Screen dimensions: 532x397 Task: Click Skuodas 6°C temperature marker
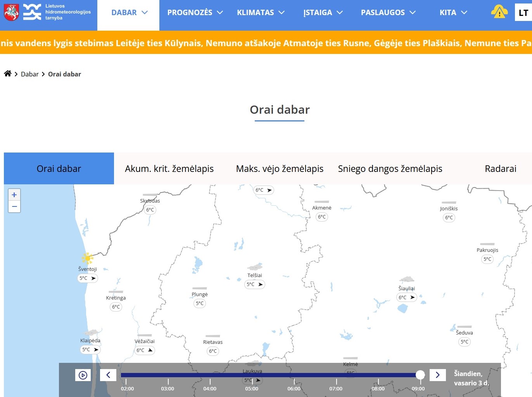pos(150,210)
